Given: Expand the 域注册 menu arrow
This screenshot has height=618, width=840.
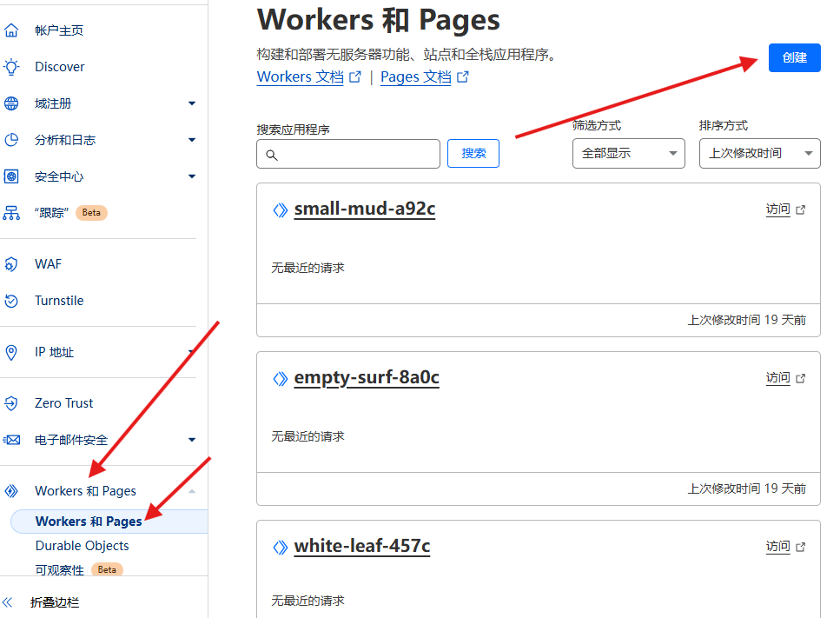Looking at the screenshot, I should coord(192,103).
